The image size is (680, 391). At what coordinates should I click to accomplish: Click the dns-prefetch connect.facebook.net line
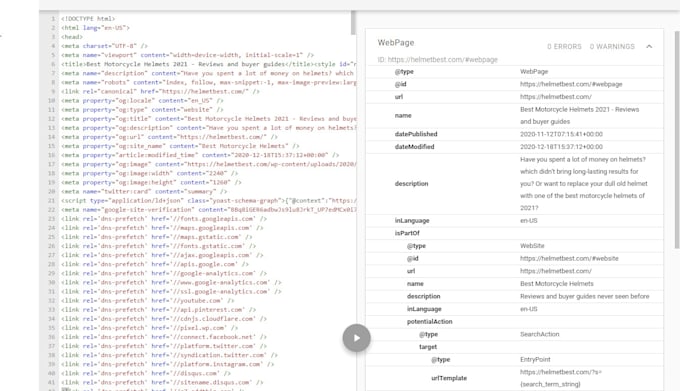164,337
